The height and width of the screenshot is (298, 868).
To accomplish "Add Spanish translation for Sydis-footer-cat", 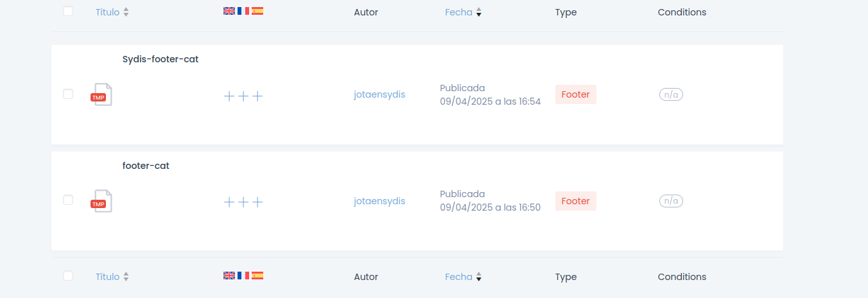I will click(257, 96).
